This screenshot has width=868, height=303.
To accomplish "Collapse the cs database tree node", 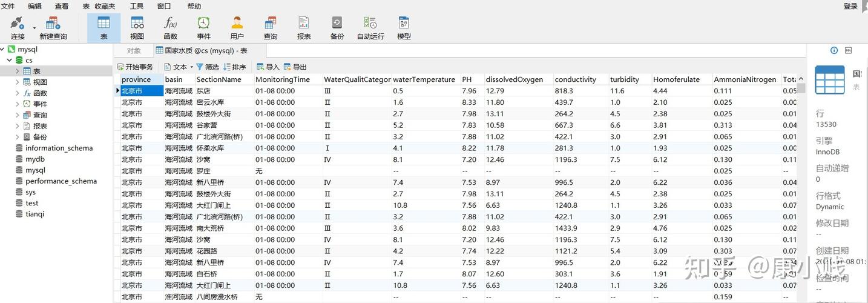I will [10, 60].
